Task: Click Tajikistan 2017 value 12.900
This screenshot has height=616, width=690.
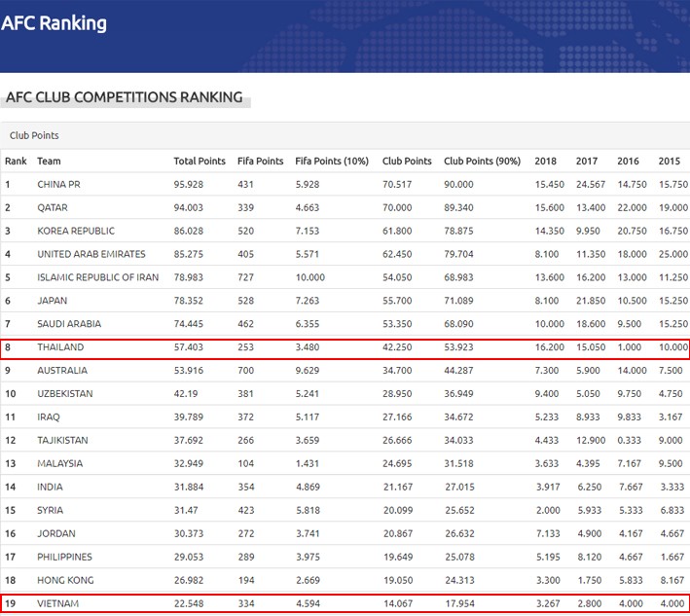Action: 591,441
